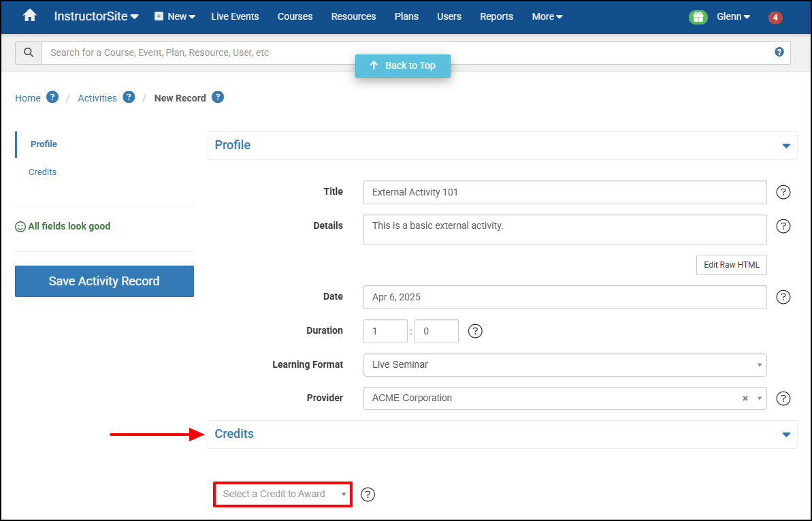Open help icon in the search bar
Viewport: 812px width, 521px height.
tap(779, 52)
